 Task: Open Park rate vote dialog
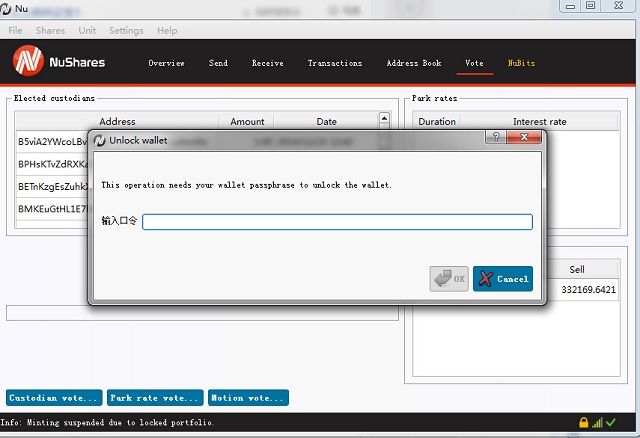point(155,398)
